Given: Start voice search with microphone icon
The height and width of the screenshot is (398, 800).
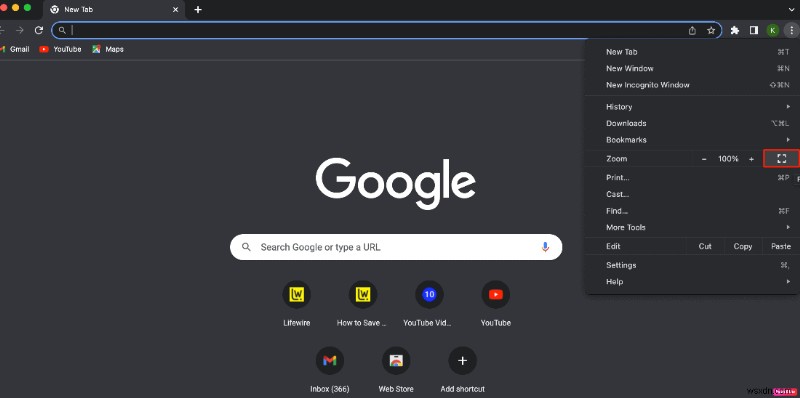Looking at the screenshot, I should pyautogui.click(x=545, y=247).
